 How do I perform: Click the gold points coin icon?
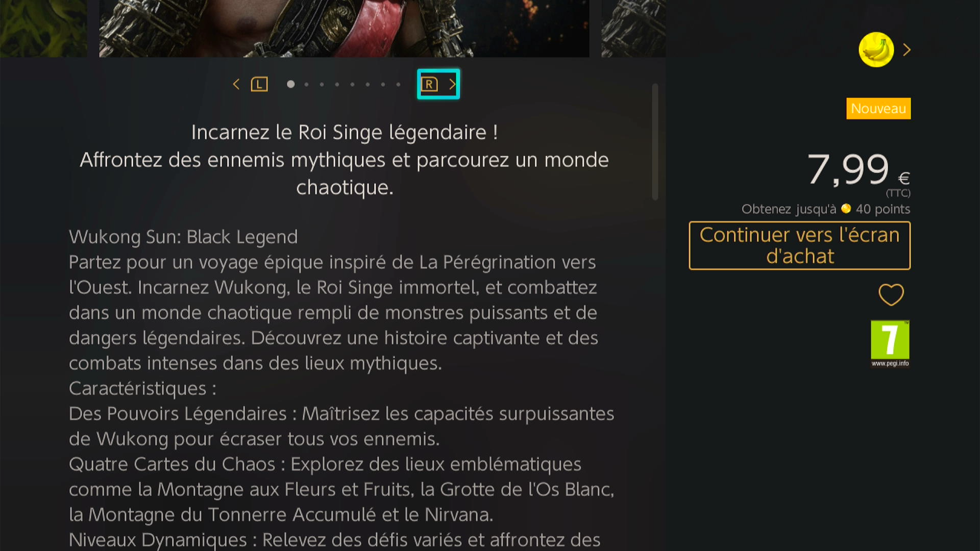[x=846, y=209]
